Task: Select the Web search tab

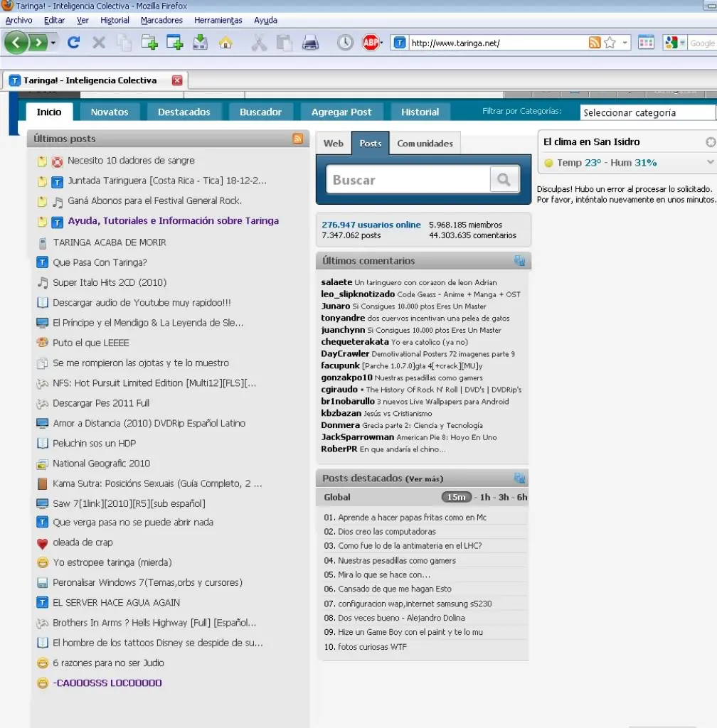Action: (x=334, y=144)
